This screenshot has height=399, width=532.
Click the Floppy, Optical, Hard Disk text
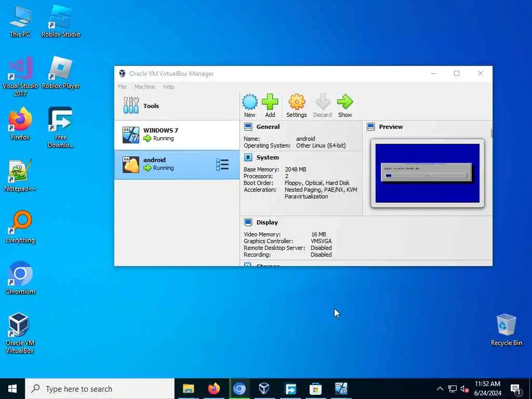pyautogui.click(x=317, y=183)
